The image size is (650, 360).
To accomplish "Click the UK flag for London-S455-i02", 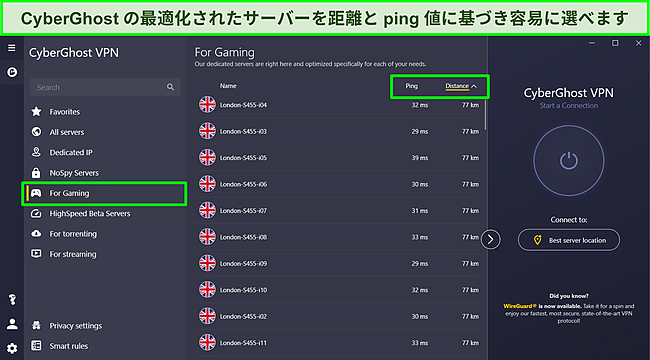I will (207, 316).
